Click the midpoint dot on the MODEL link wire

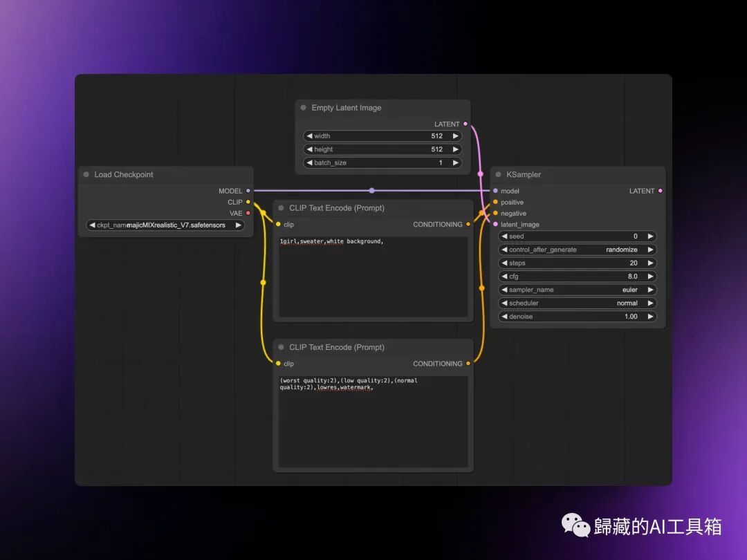coord(371,191)
